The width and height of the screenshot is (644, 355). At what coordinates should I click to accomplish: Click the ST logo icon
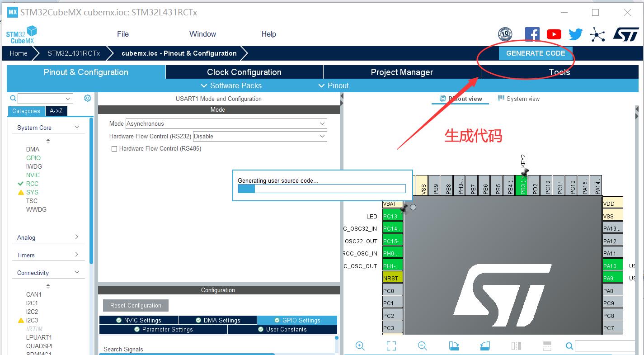tap(626, 34)
